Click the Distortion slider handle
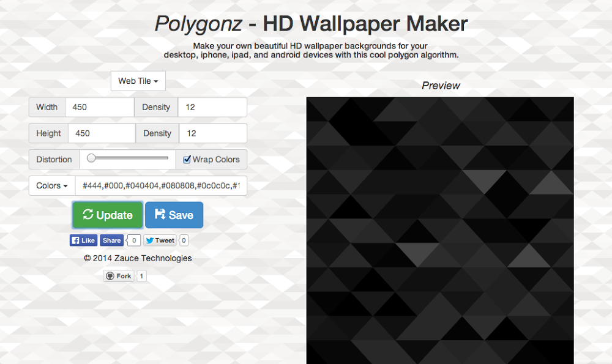This screenshot has width=612, height=364. pos(91,158)
